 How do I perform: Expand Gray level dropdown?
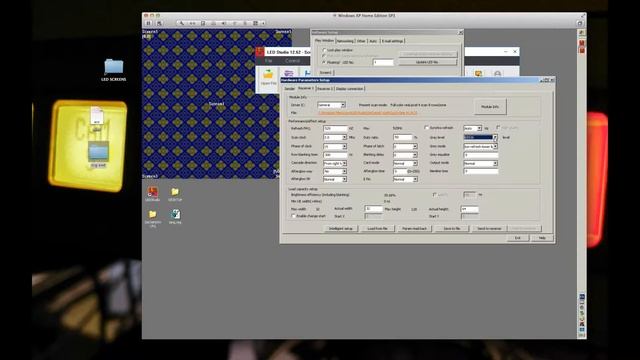pyautogui.click(x=480, y=138)
